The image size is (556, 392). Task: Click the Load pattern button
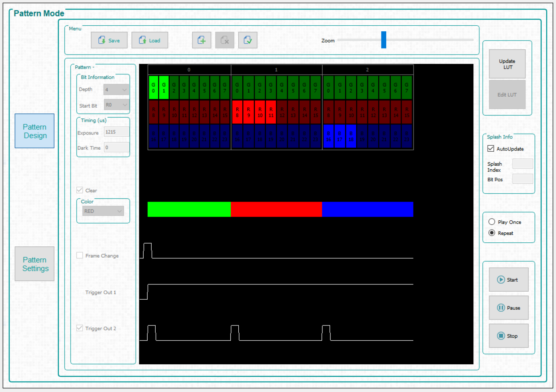(x=150, y=40)
